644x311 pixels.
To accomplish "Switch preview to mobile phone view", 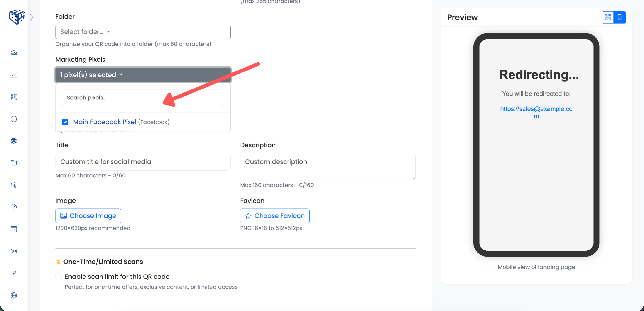I will (x=619, y=17).
